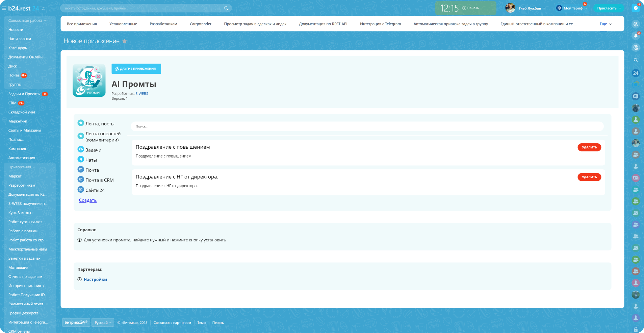Click the Другие приложения button

136,69
